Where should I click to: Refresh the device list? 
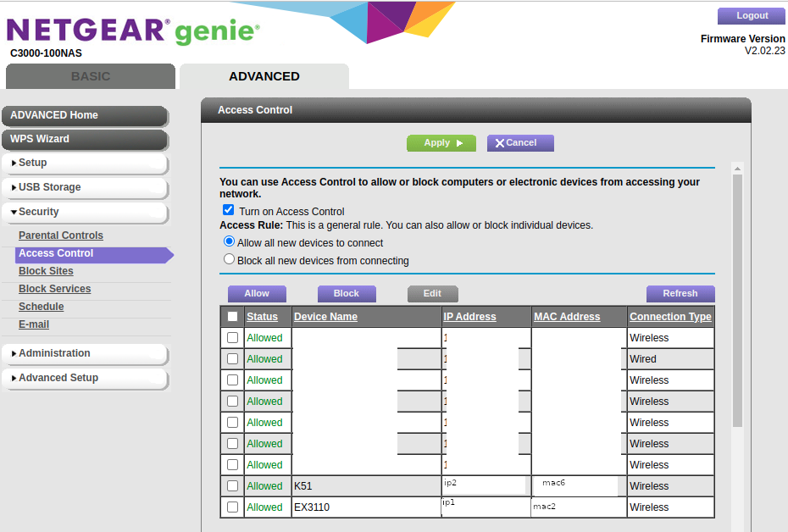(x=680, y=294)
